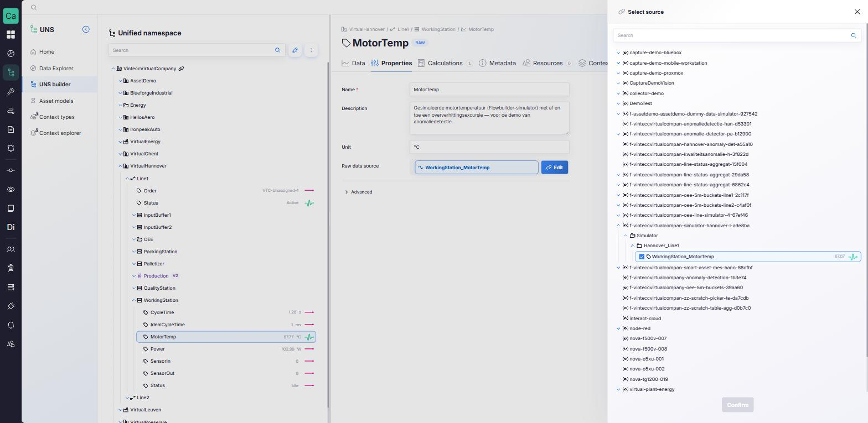Select the interact-cloud source row
The image size is (868, 423).
pos(645,318)
